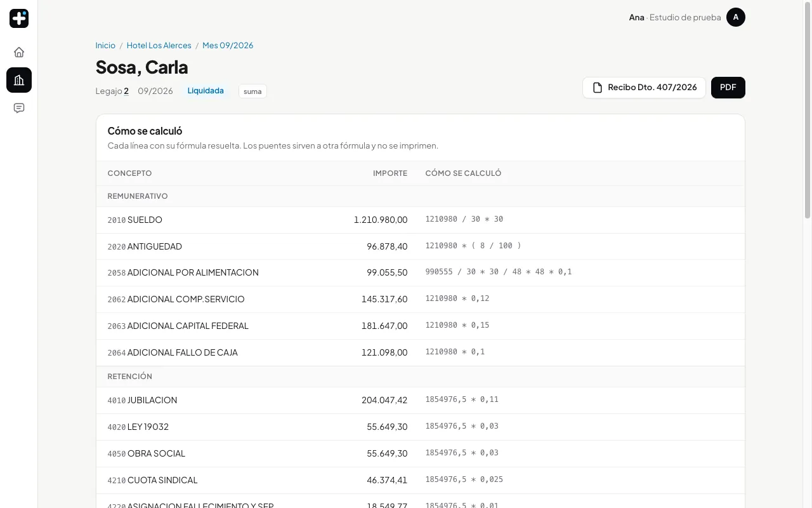Click the amount 1.210.980,00
The height and width of the screenshot is (508, 812).
[x=381, y=220]
